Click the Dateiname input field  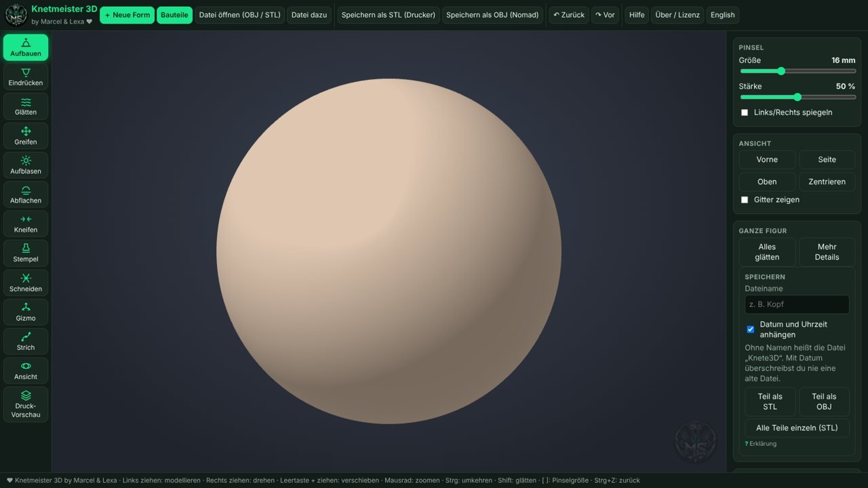[797, 304]
